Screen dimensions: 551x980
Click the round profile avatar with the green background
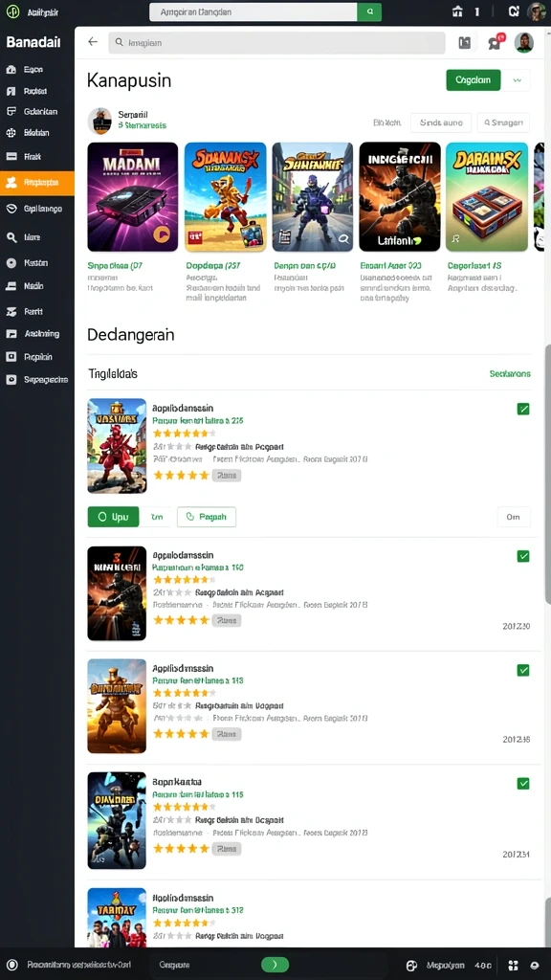[x=523, y=42]
